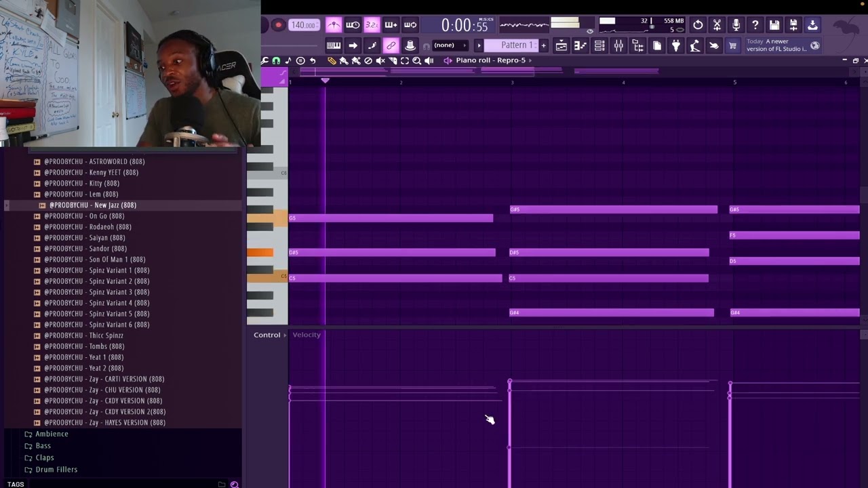Image resolution: width=868 pixels, height=488 pixels.
Task: Toggle the metronome
Action: [x=334, y=25]
